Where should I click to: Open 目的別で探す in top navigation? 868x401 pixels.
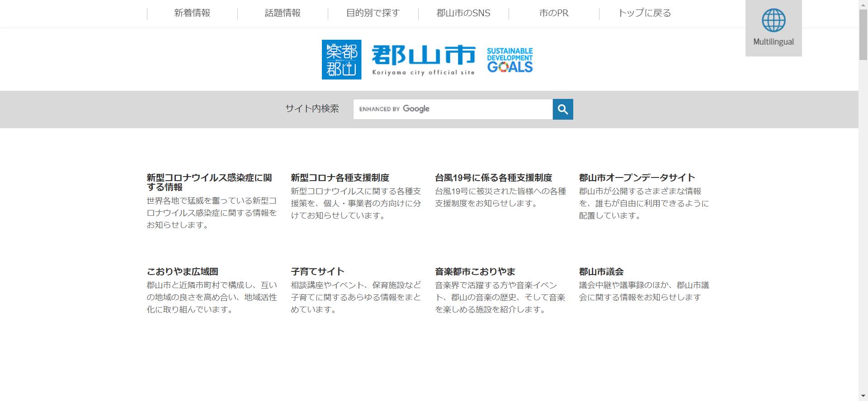point(373,13)
